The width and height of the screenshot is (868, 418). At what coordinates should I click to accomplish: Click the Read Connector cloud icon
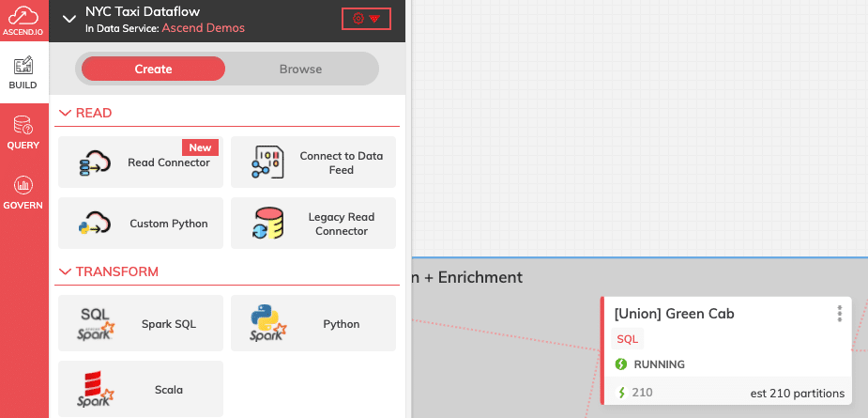pos(94,163)
